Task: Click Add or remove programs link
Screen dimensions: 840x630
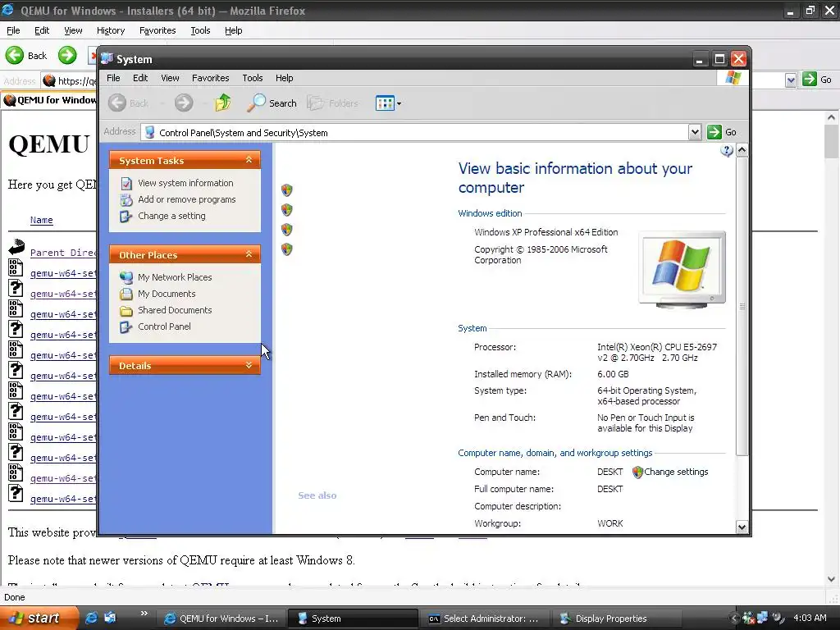Action: (186, 200)
